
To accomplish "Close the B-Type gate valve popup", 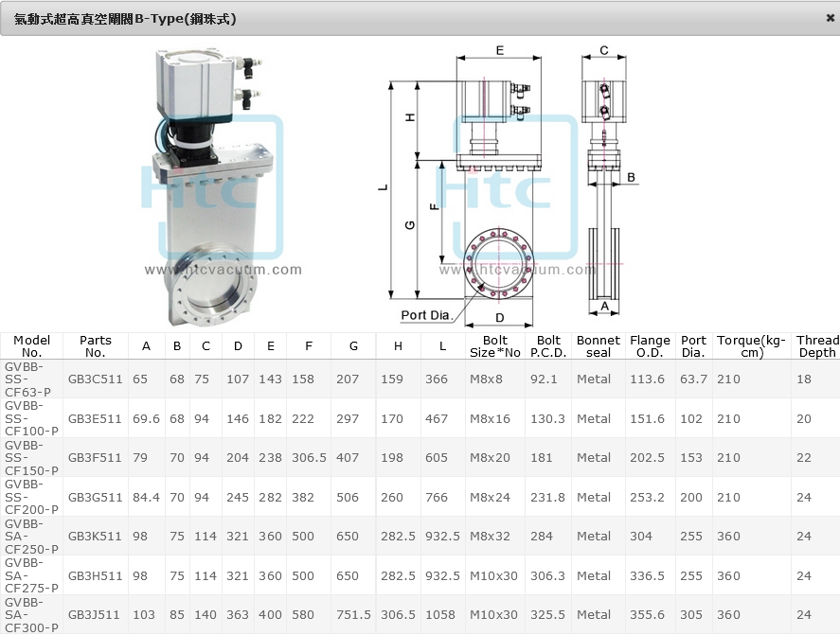I will point(830,18).
